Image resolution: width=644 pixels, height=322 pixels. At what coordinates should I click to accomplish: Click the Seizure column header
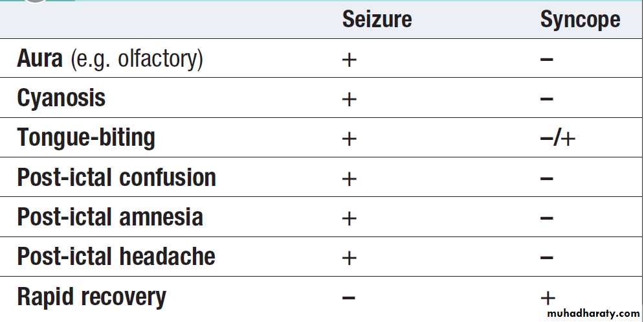377,19
